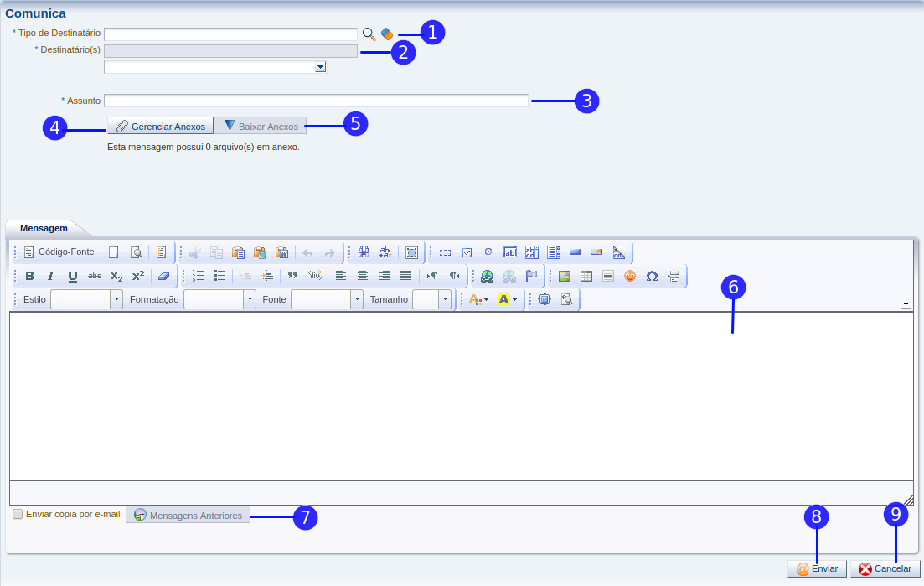Click the Gerenciar Anexos button

[160, 127]
